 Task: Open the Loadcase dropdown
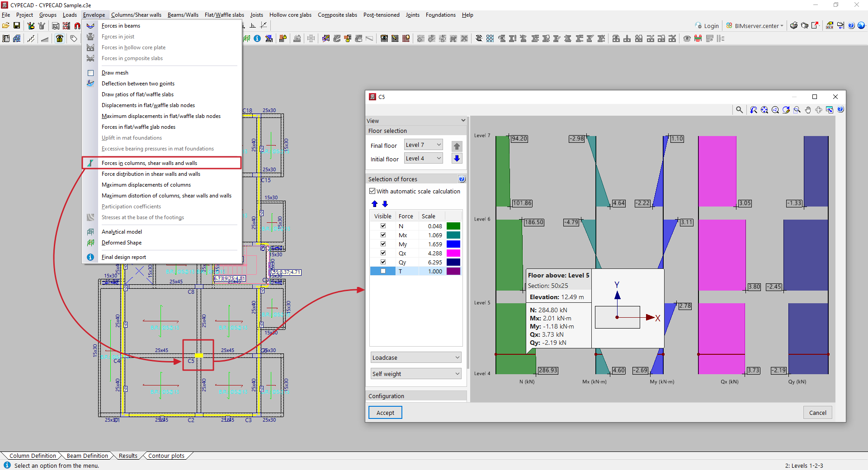click(415, 357)
